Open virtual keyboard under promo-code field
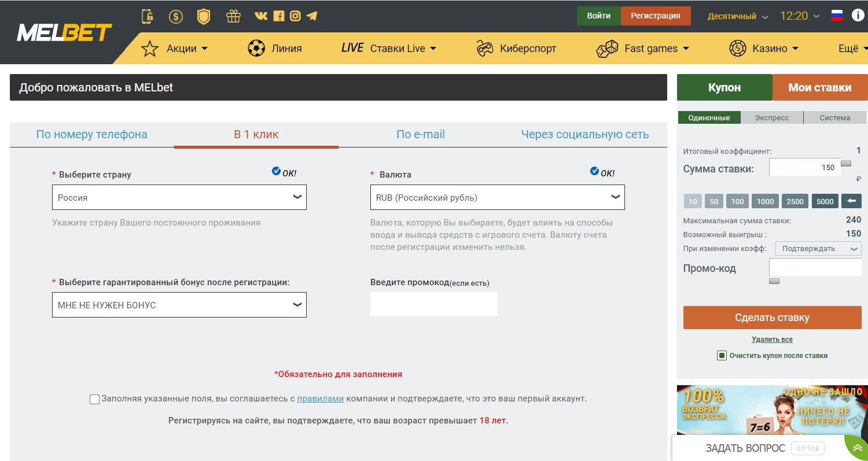This screenshot has height=461, width=868. point(774,281)
